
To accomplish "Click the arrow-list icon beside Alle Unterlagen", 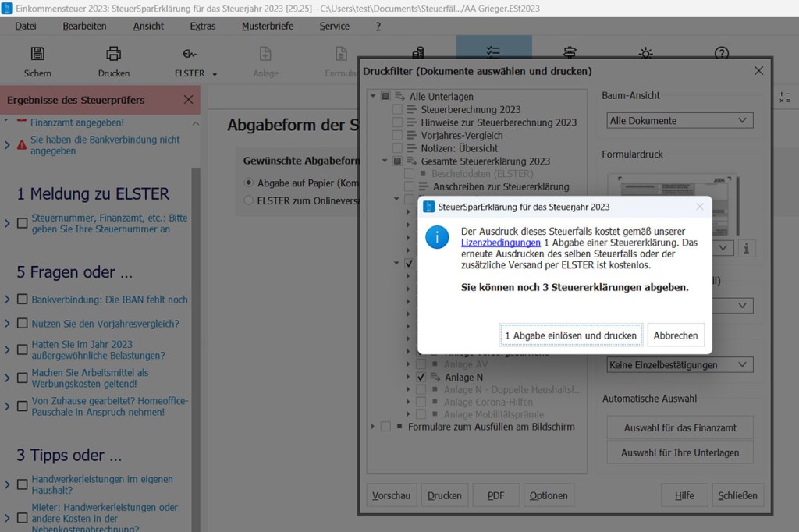I will [400, 96].
